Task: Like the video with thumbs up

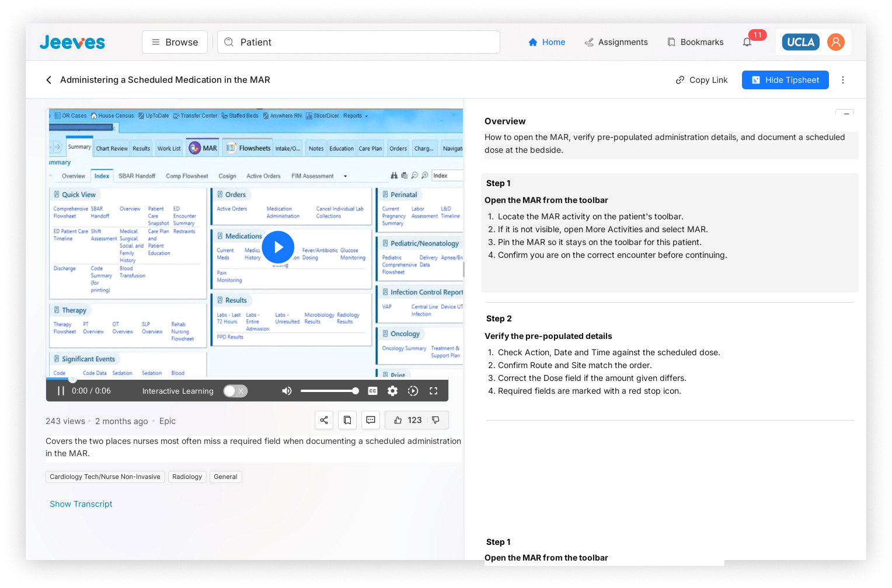Action: 398,420
